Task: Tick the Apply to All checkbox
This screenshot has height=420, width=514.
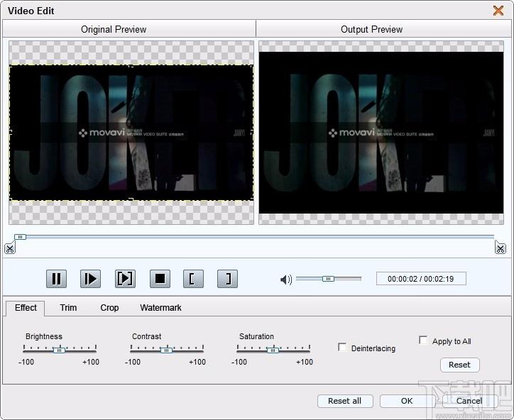Action: (423, 340)
